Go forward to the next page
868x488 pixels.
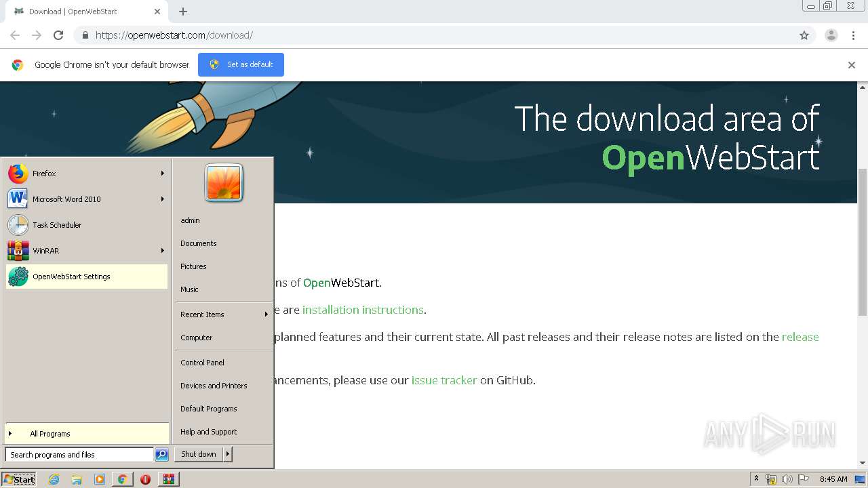pyautogui.click(x=37, y=35)
